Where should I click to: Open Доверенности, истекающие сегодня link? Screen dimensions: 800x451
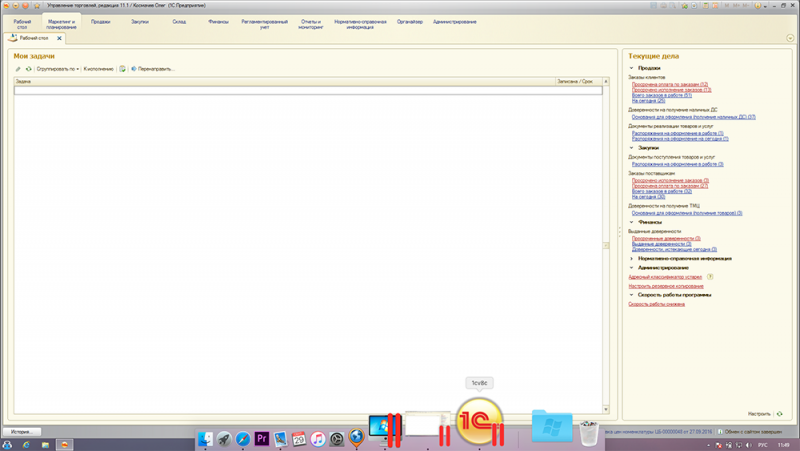[674, 249]
